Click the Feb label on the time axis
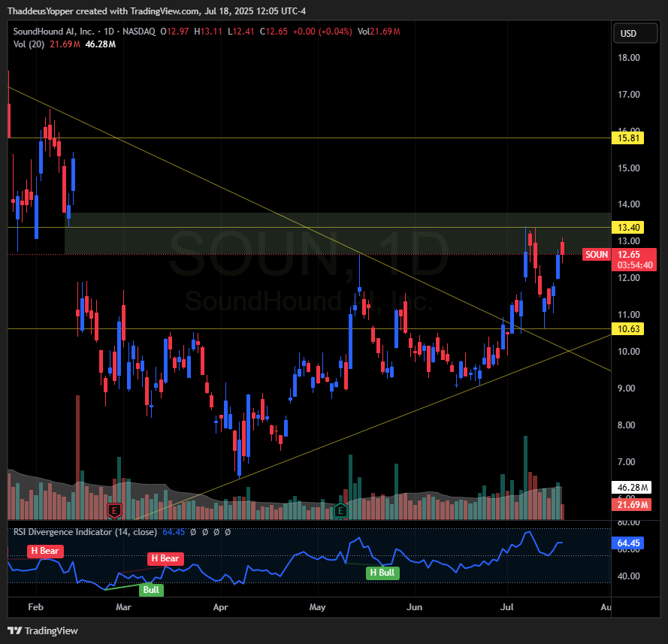 point(36,607)
